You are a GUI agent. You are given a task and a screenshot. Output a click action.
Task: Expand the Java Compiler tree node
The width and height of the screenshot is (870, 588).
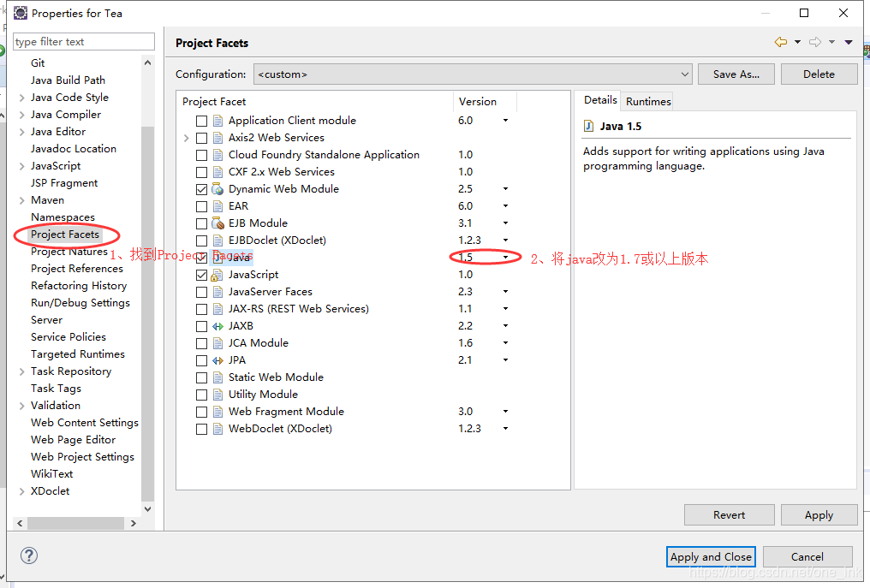[x=21, y=115]
